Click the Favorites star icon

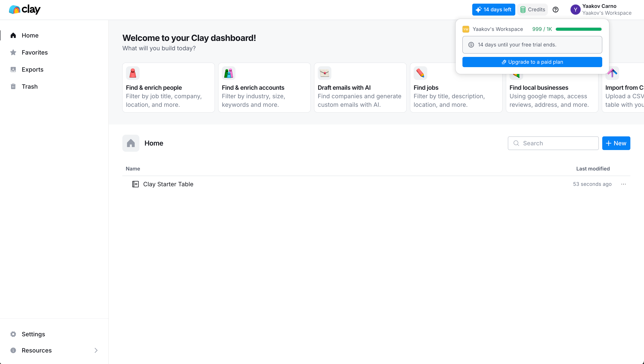[13, 52]
